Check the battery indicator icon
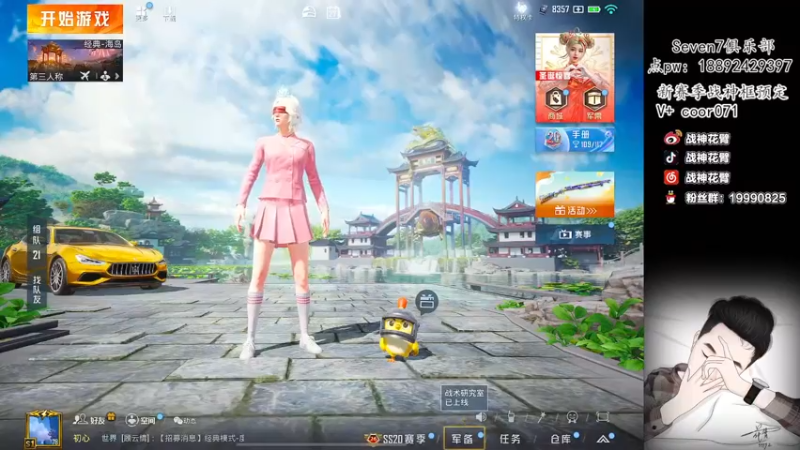This screenshot has height=450, width=800. point(594,9)
